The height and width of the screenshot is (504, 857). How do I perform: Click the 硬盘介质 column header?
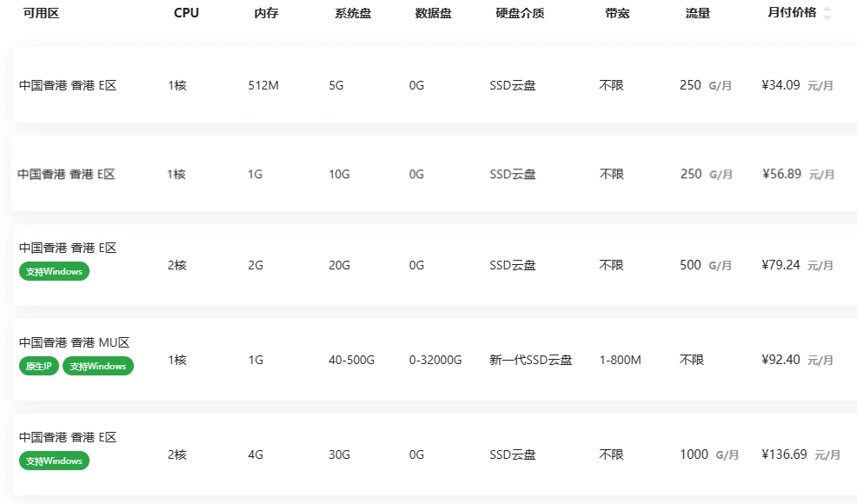tap(520, 13)
